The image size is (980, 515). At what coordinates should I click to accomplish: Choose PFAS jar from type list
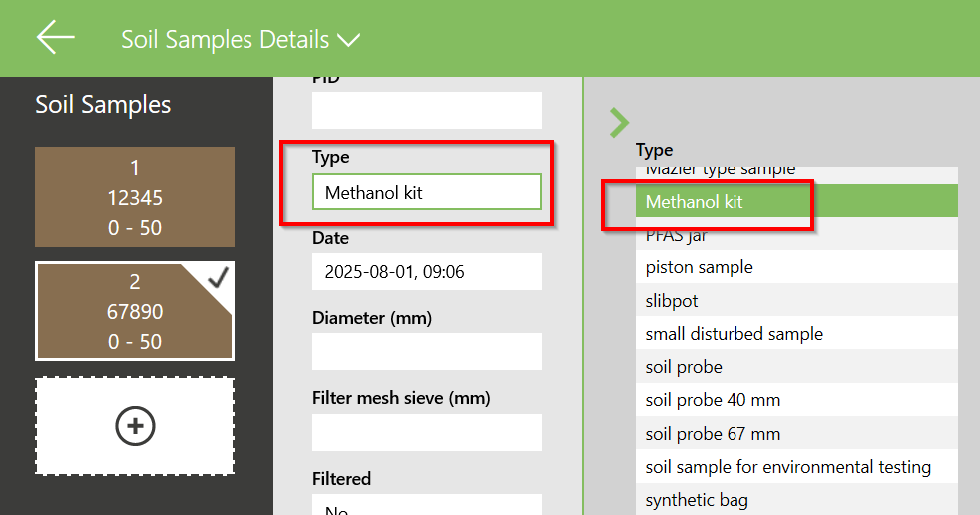tap(795, 236)
